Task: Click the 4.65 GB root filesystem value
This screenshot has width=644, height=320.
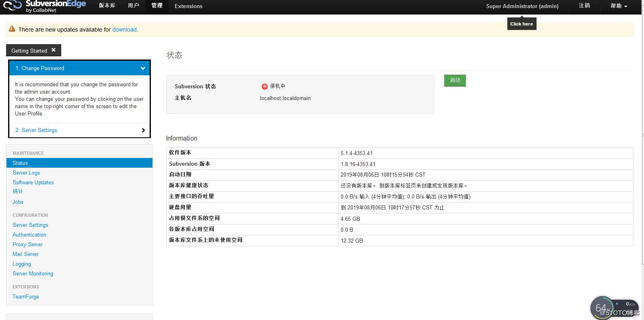Action: [350, 219]
